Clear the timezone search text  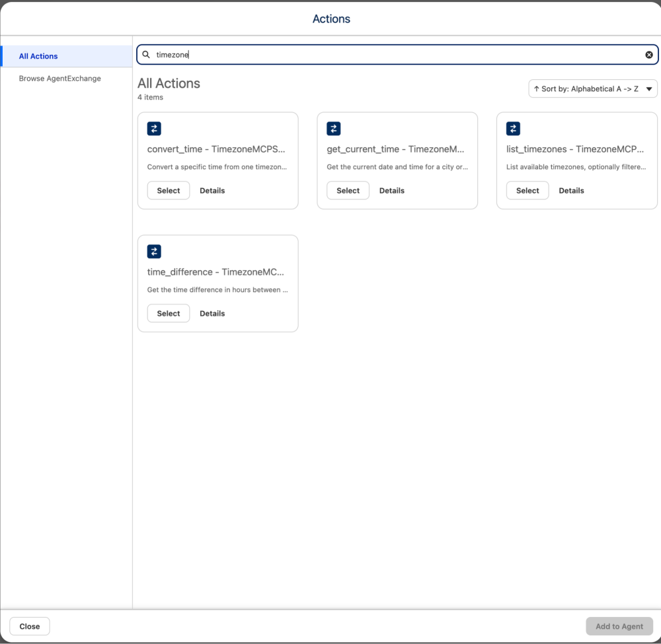[x=649, y=55]
